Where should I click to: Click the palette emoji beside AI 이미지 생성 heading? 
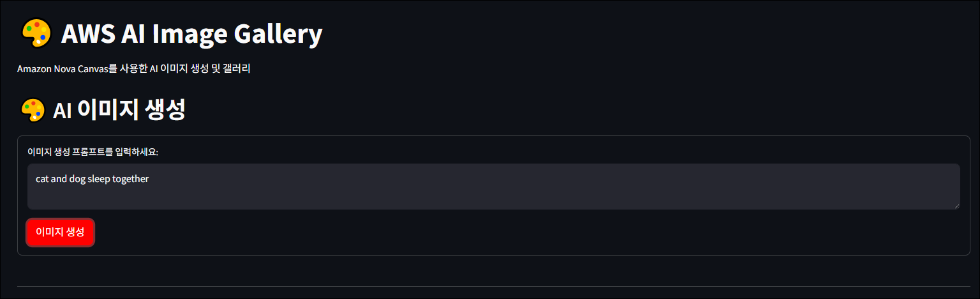click(33, 110)
